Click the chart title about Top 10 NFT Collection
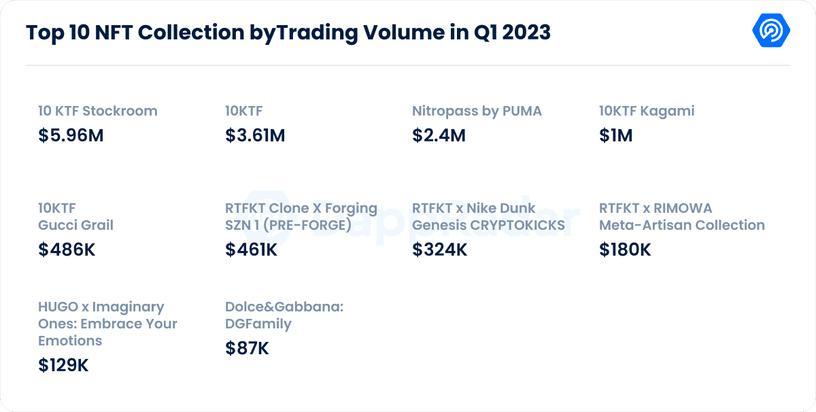Viewport: 816px width, 412px height. (x=288, y=33)
